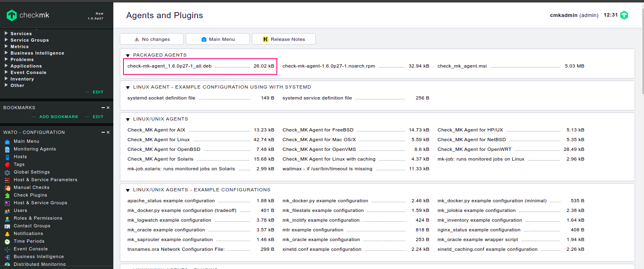This screenshot has width=644, height=269.
Task: Expand the Applications tree item
Action: click(6, 66)
